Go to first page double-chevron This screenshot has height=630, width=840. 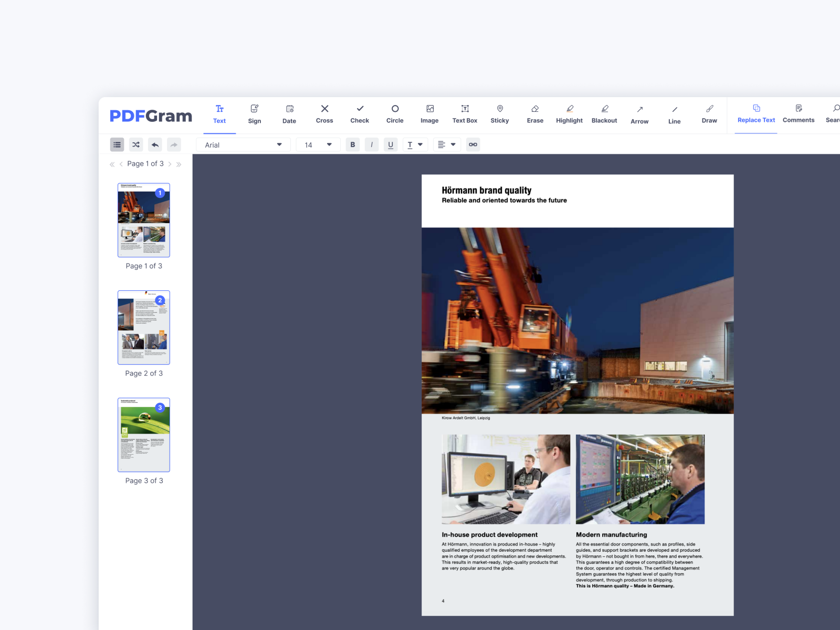pyautogui.click(x=112, y=164)
